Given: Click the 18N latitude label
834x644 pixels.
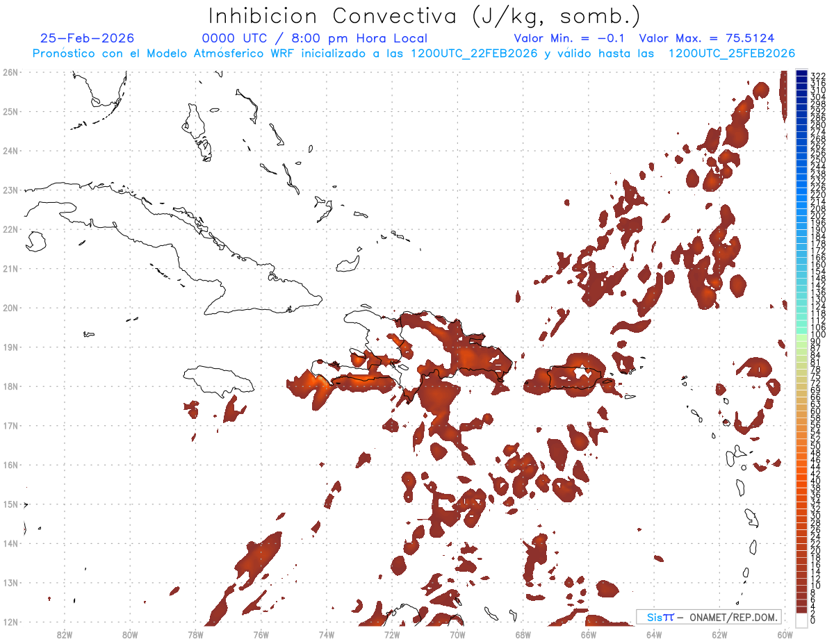Looking at the screenshot, I should 10,386.
